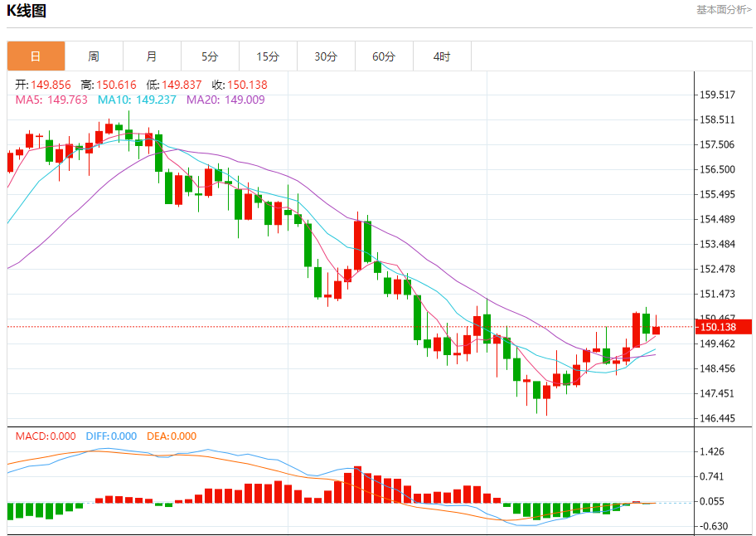Screen dimensions: 756x536
Task: Switch to the 周 weekly tab
Action: (94, 56)
